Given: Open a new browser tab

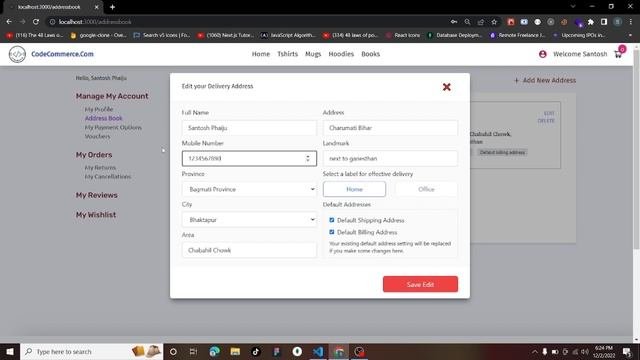Looking at the screenshot, I should pyautogui.click(x=112, y=7).
